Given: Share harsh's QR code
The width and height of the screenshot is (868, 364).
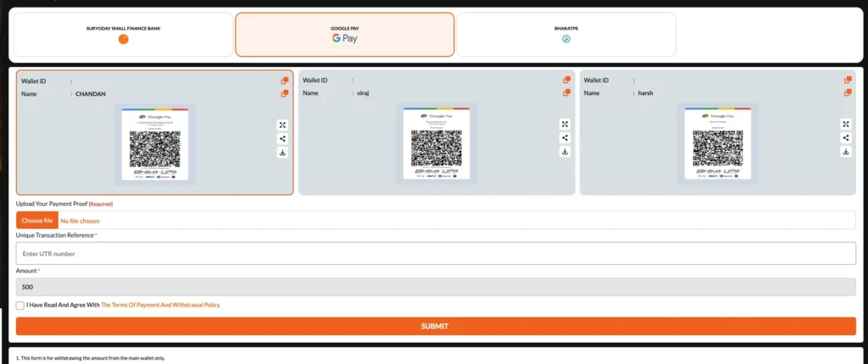Looking at the screenshot, I should (846, 138).
